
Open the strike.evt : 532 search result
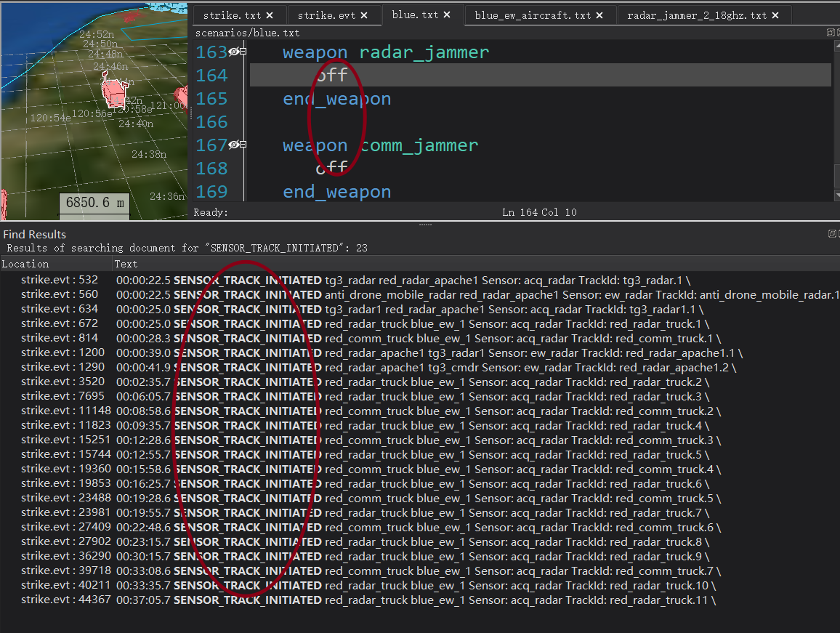tap(59, 280)
